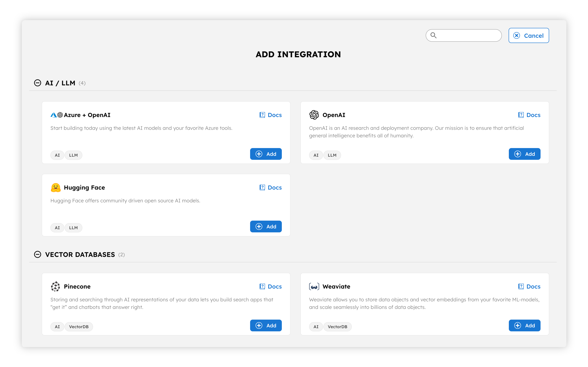Click the Add button on the Weaviate card
Screen dimensions: 588x367
524,325
